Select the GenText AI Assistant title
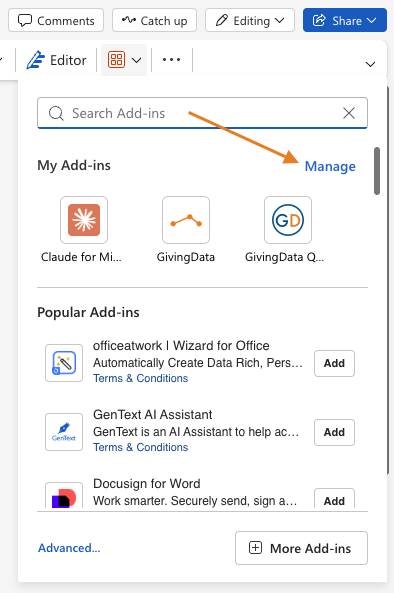 [153, 414]
